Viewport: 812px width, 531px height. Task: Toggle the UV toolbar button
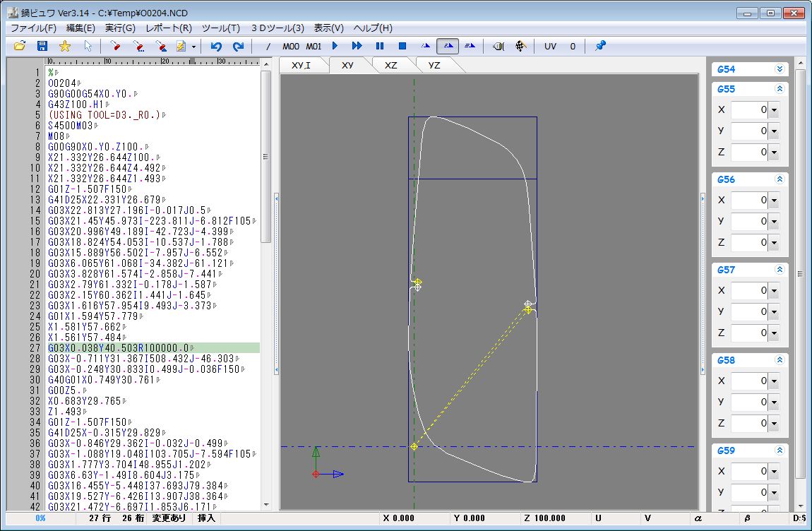coord(550,46)
